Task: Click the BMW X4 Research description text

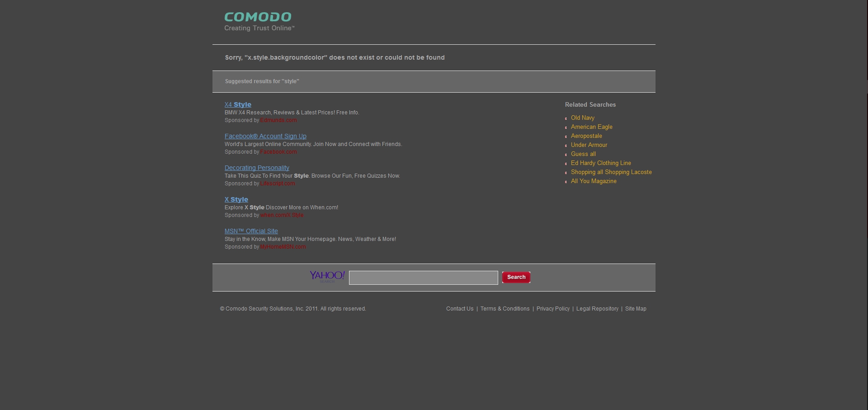Action: click(292, 113)
